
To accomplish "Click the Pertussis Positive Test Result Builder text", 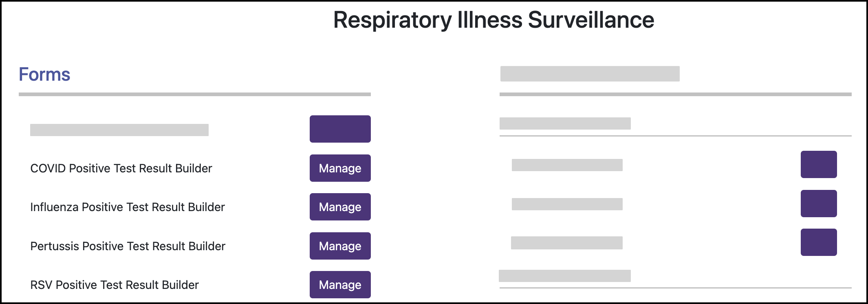I will point(128,246).
